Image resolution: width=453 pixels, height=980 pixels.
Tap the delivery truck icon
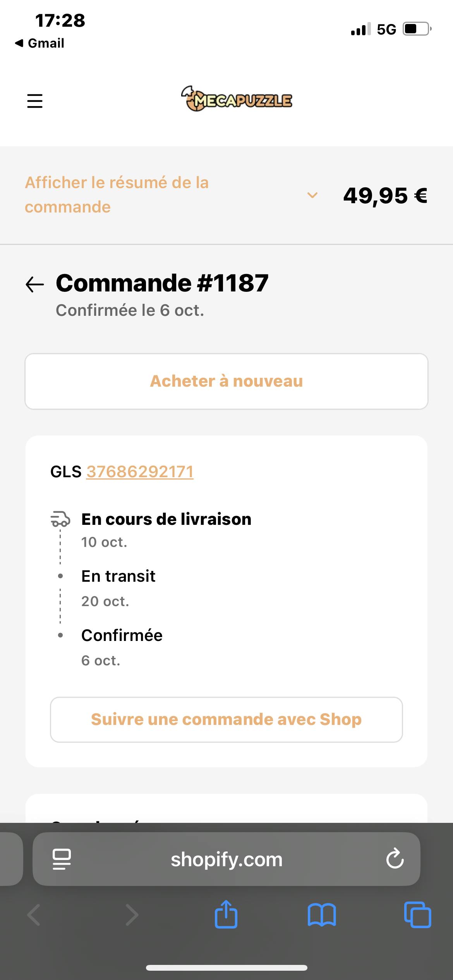point(60,519)
